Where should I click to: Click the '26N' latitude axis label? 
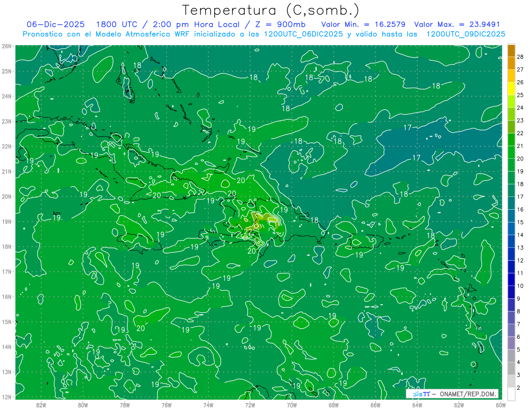7,46
